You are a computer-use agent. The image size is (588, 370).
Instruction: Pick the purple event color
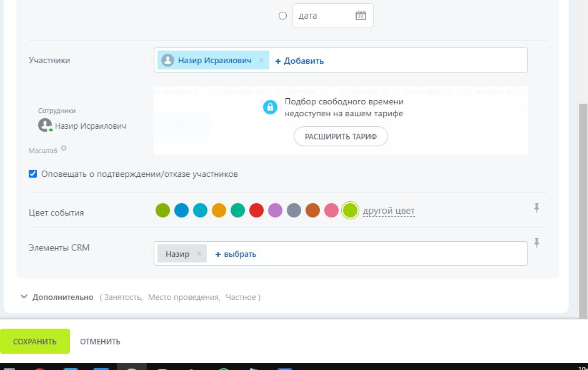click(x=275, y=210)
